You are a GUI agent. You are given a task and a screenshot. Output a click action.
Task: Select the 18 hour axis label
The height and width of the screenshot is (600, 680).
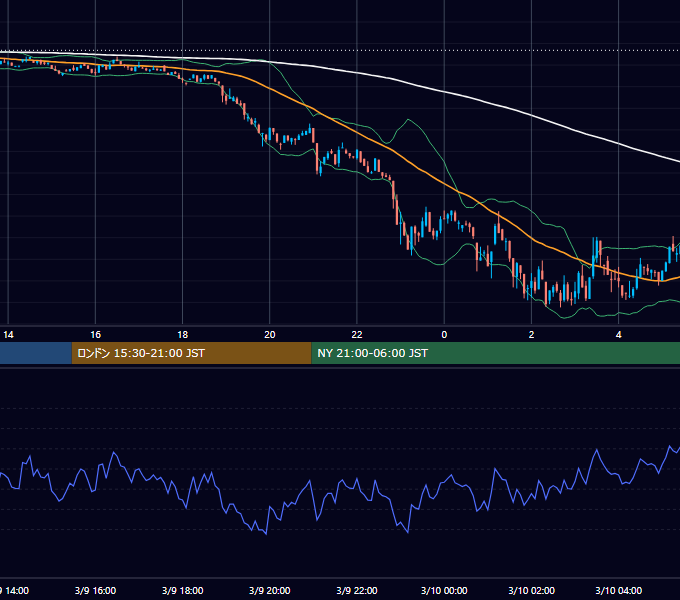183,335
